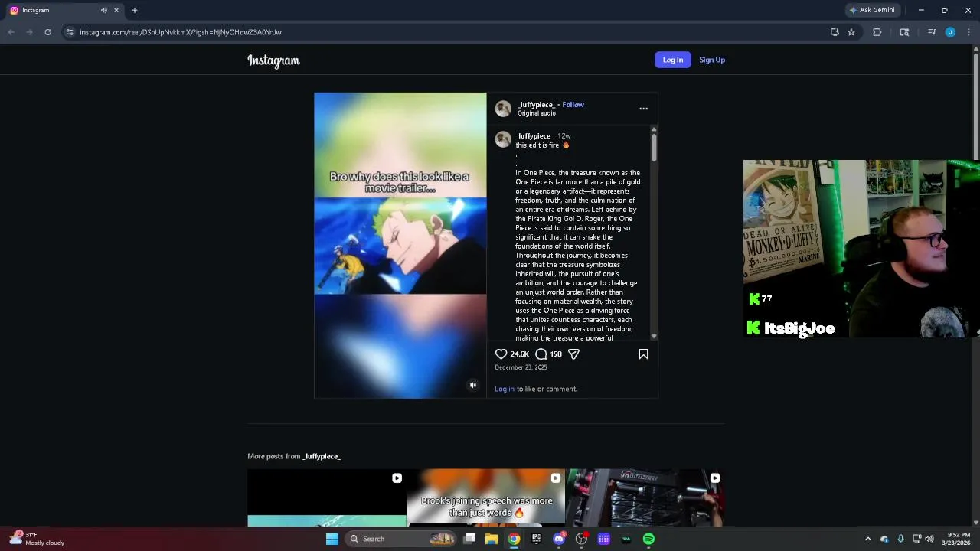The width and height of the screenshot is (980, 551).
Task: Open the Chrome extensions puzzle icon
Action: pos(877,32)
